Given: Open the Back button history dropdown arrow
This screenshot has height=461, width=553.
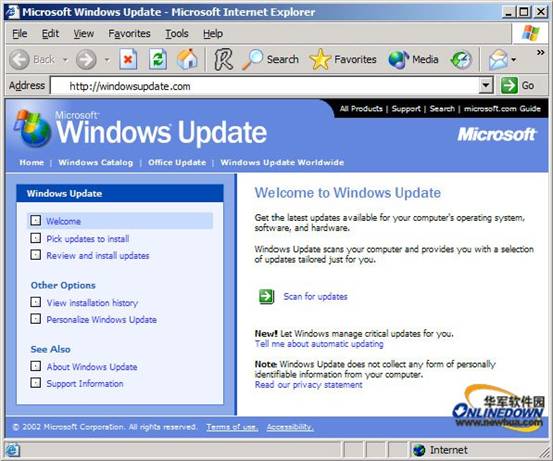Looking at the screenshot, I should 65,60.
